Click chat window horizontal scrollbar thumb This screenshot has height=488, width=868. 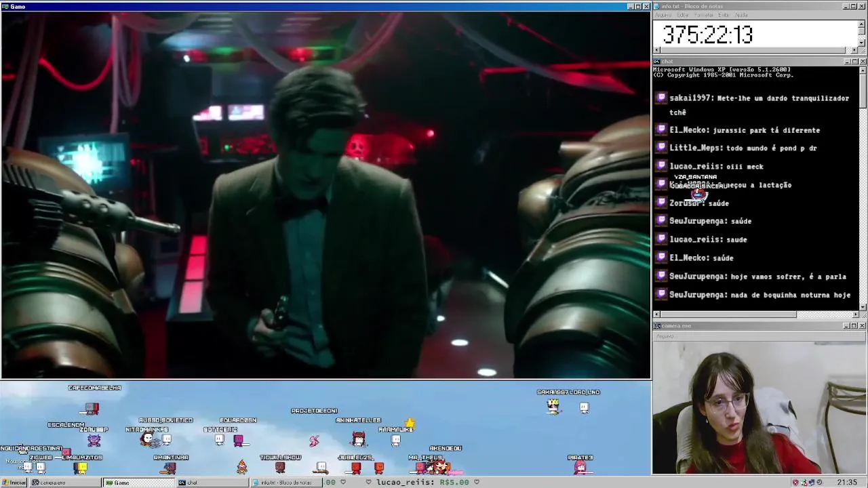pos(728,314)
